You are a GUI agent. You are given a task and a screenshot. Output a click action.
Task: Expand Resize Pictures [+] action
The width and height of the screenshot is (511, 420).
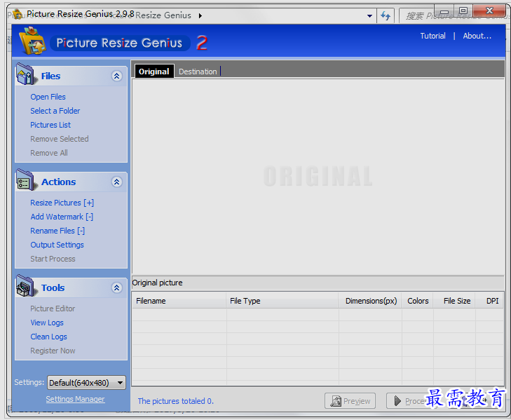pos(62,203)
